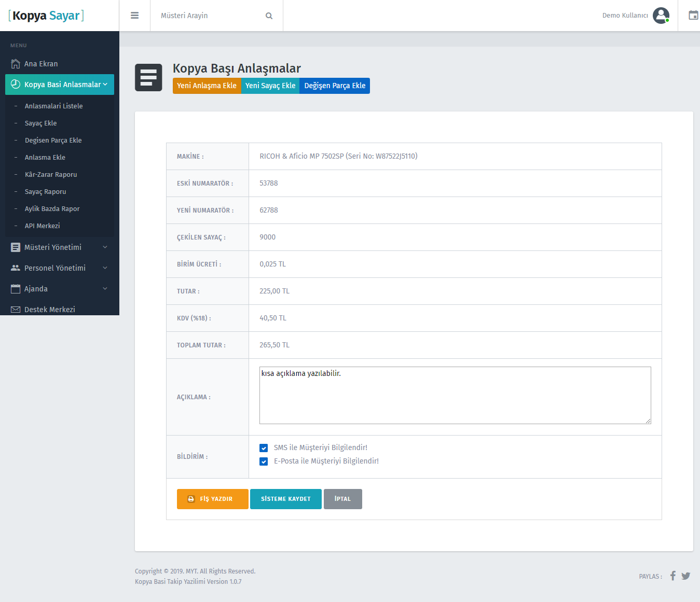
Task: Open the calendar icon in top bar
Action: tap(693, 15)
